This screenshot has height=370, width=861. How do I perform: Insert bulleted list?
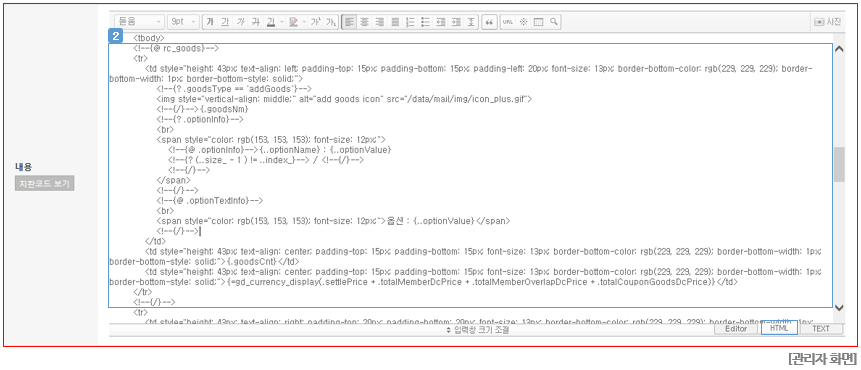tap(425, 22)
